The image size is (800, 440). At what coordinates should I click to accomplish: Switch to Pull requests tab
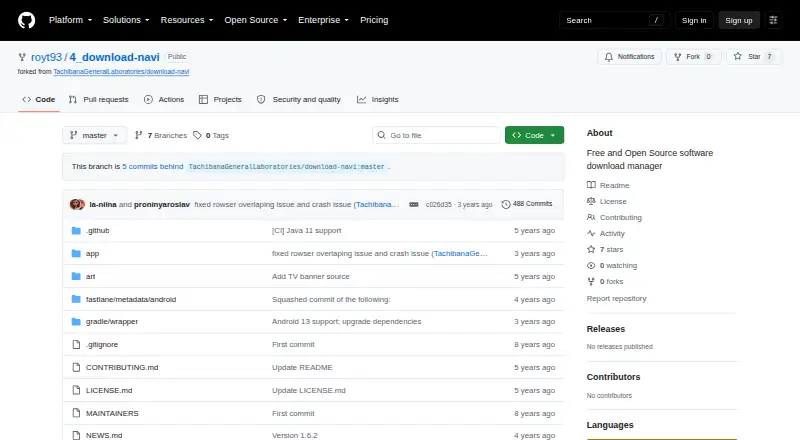106,100
